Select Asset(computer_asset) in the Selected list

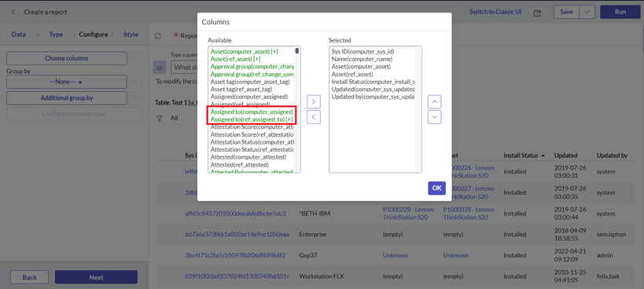[361, 67]
